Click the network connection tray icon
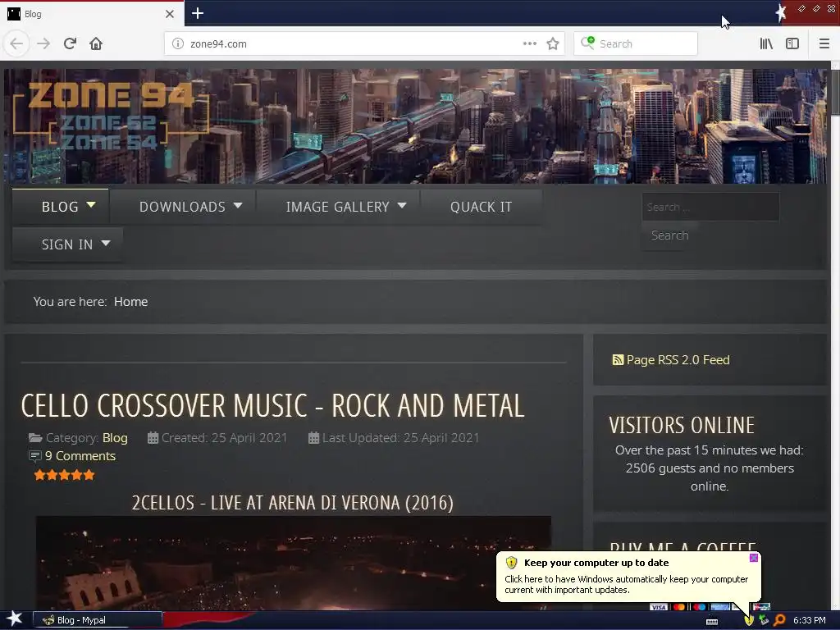Viewport: 840px width, 630px height. (764, 620)
